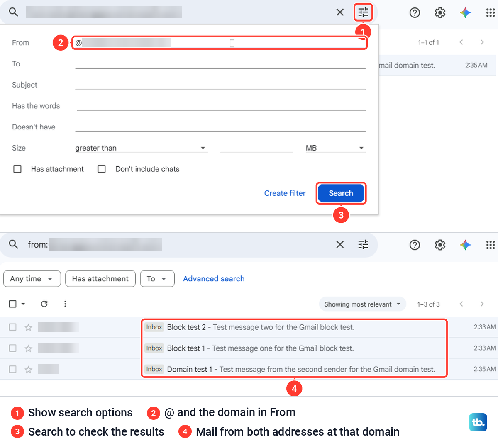Open Gemini sparkle icon in the upper toolbar
This screenshot has width=498, height=448.
pyautogui.click(x=465, y=13)
